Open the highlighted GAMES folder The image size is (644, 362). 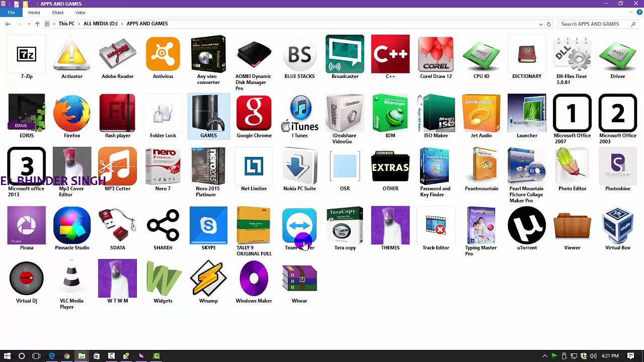(208, 116)
